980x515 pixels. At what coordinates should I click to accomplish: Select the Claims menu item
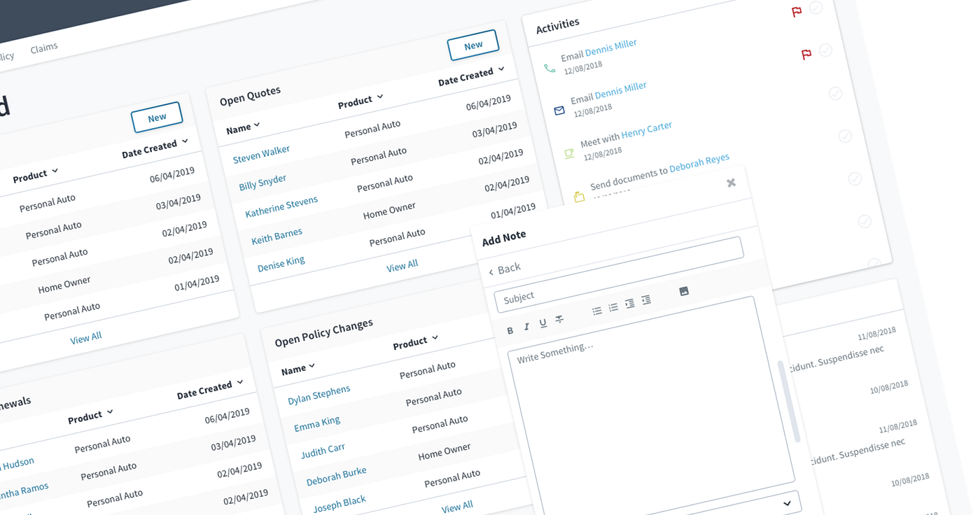(x=44, y=46)
